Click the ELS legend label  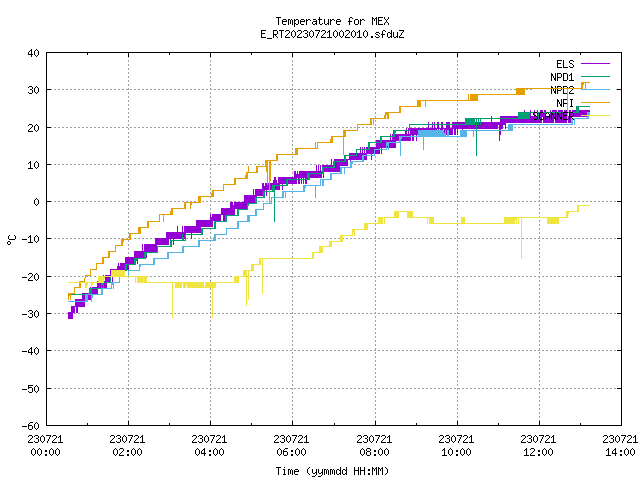(x=565, y=64)
